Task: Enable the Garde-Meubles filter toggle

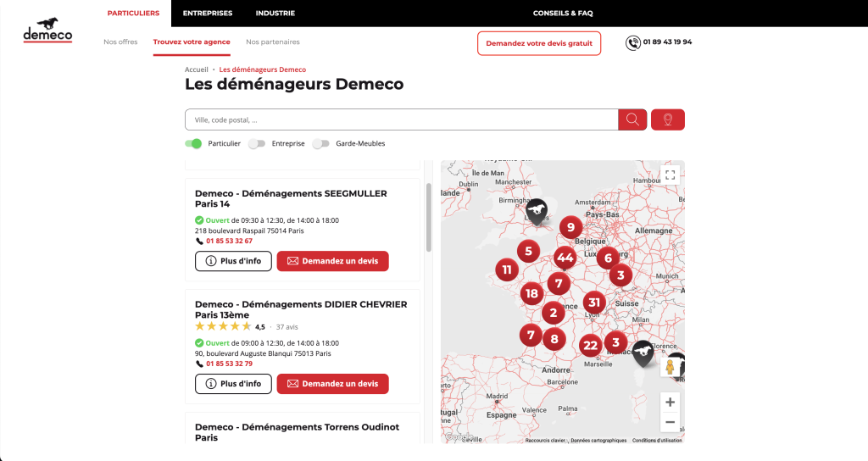Action: [x=321, y=143]
